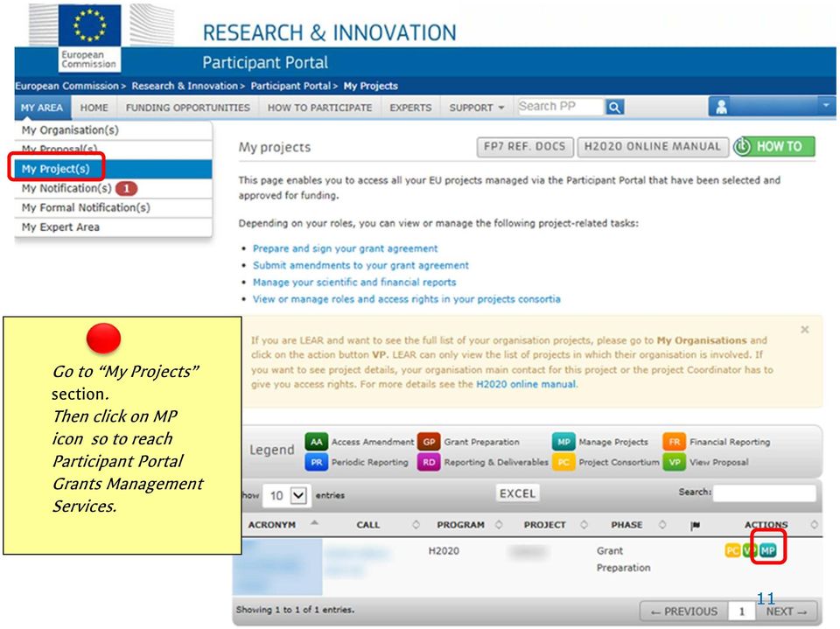This screenshot has width=840, height=629.
Task: Click the notification count badge 1
Action: click(x=126, y=189)
